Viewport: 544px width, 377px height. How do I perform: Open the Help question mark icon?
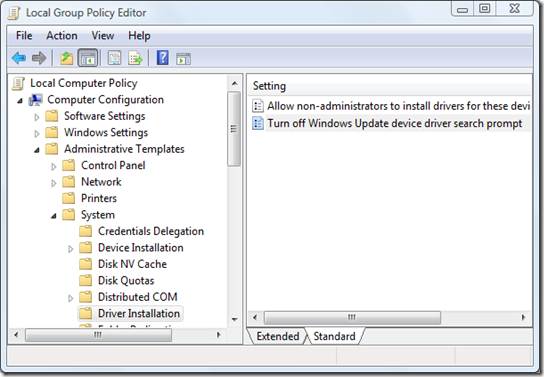pyautogui.click(x=162, y=58)
